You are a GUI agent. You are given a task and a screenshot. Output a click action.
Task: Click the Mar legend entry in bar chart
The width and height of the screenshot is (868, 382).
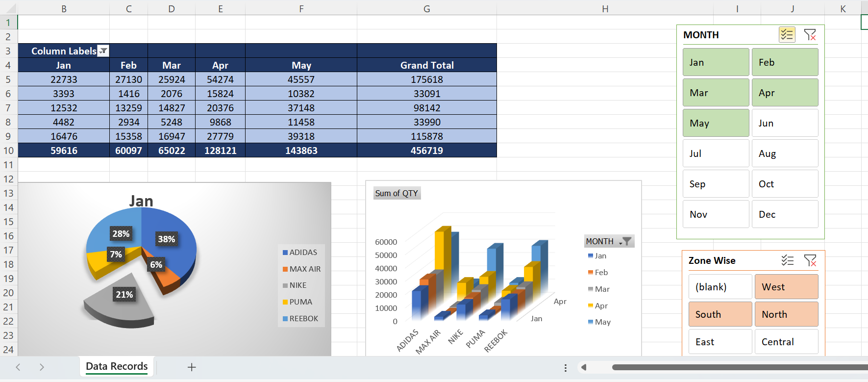tap(599, 289)
